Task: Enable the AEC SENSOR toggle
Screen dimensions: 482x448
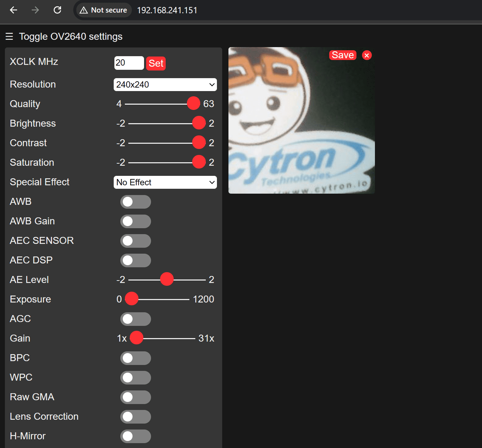Action: [x=135, y=241]
